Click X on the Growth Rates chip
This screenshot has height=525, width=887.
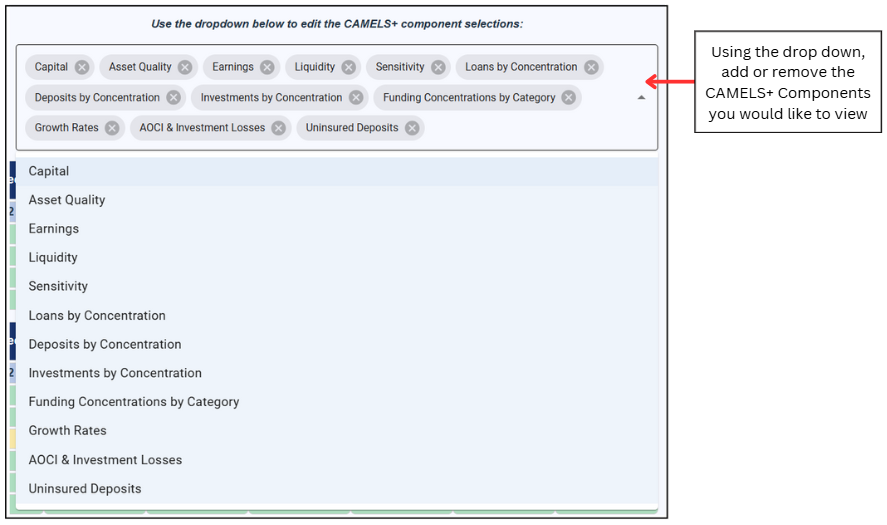pos(112,128)
